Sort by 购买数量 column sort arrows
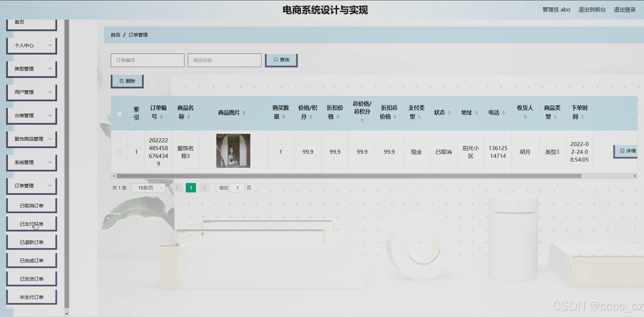 coord(283,117)
